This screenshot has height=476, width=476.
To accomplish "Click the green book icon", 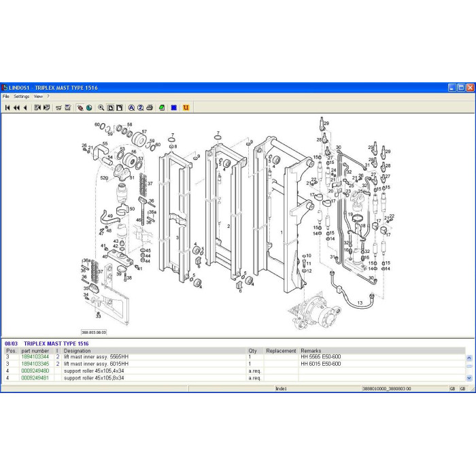I will 162,107.
